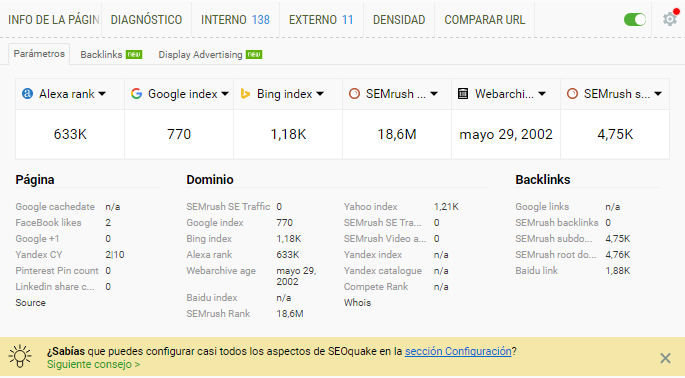Click Siguiente consejo link
Image resolution: width=685 pixels, height=378 pixels.
pos(93,364)
